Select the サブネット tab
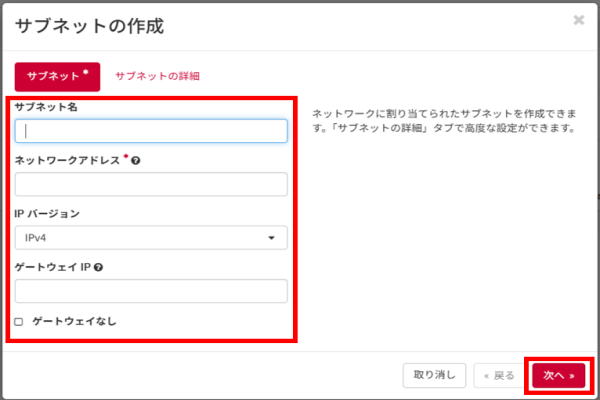 pos(57,76)
